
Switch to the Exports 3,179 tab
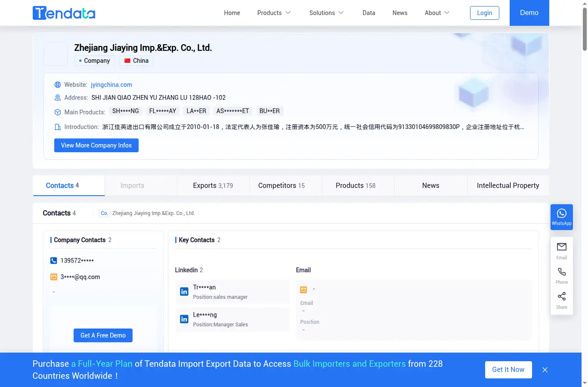[x=213, y=185]
